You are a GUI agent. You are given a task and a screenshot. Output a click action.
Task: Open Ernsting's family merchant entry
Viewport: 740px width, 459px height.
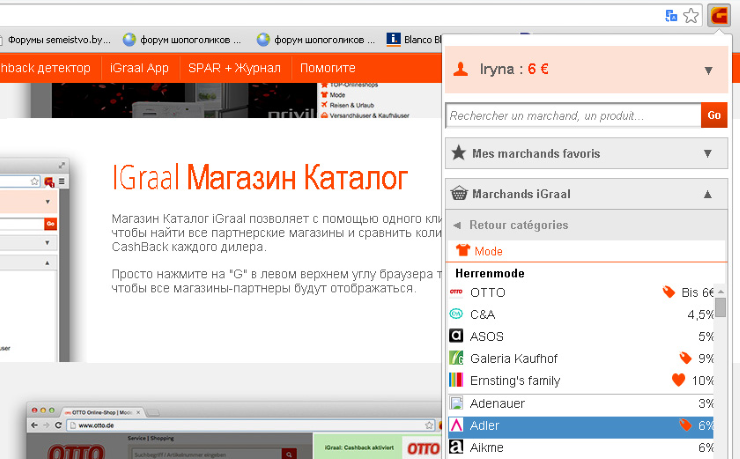580,380
